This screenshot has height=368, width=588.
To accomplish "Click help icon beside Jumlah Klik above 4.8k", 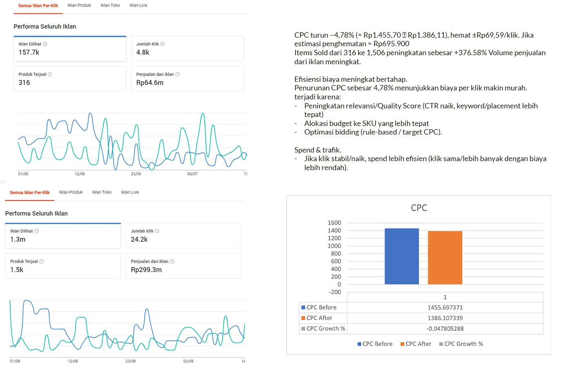I will coord(163,44).
